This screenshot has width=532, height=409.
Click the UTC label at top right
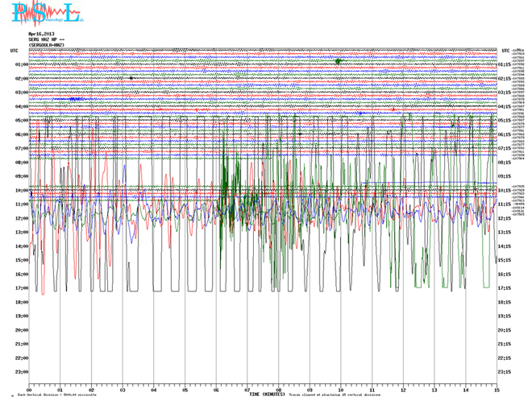click(x=504, y=51)
